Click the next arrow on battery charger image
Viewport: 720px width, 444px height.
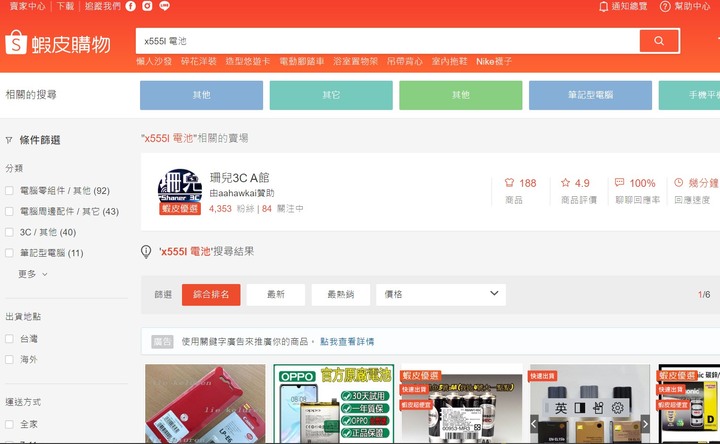[x=646, y=423]
